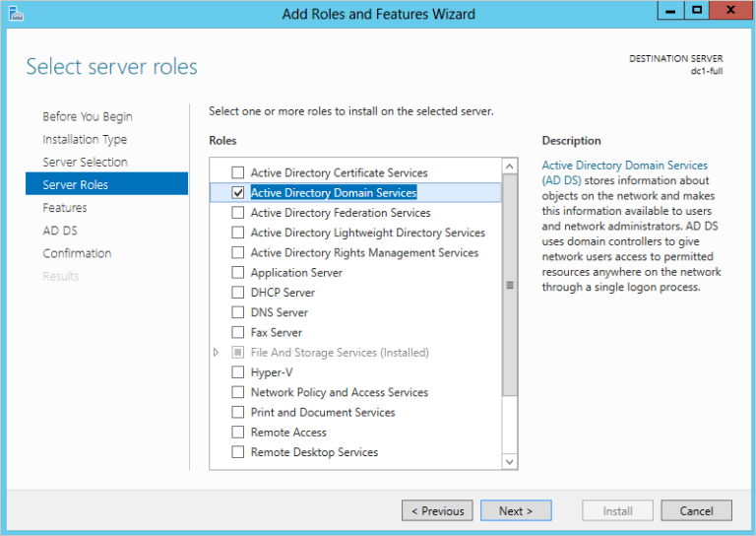756x536 pixels.
Task: Click Next to continue
Action: click(516, 510)
